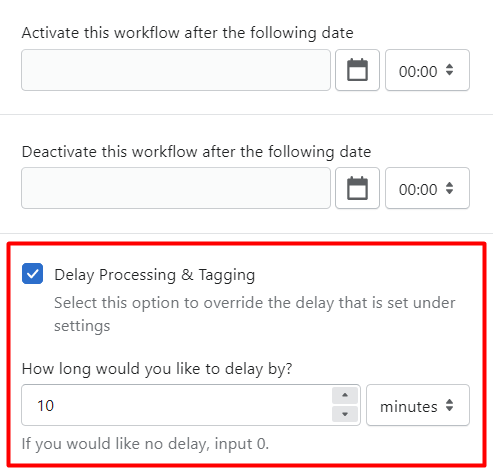Decrease delay value with the down arrow
Viewport: 493px width, 476px height.
pyautogui.click(x=345, y=414)
